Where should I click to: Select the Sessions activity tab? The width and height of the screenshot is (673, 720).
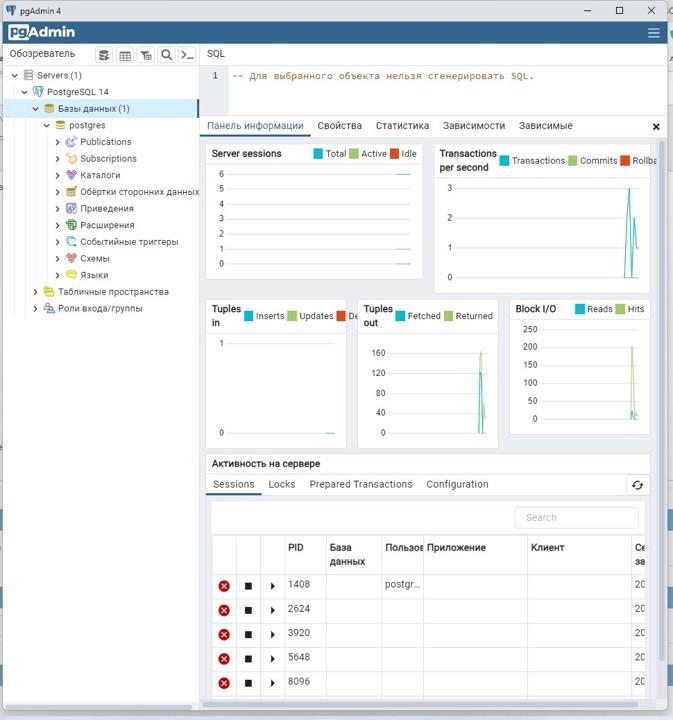click(x=234, y=484)
